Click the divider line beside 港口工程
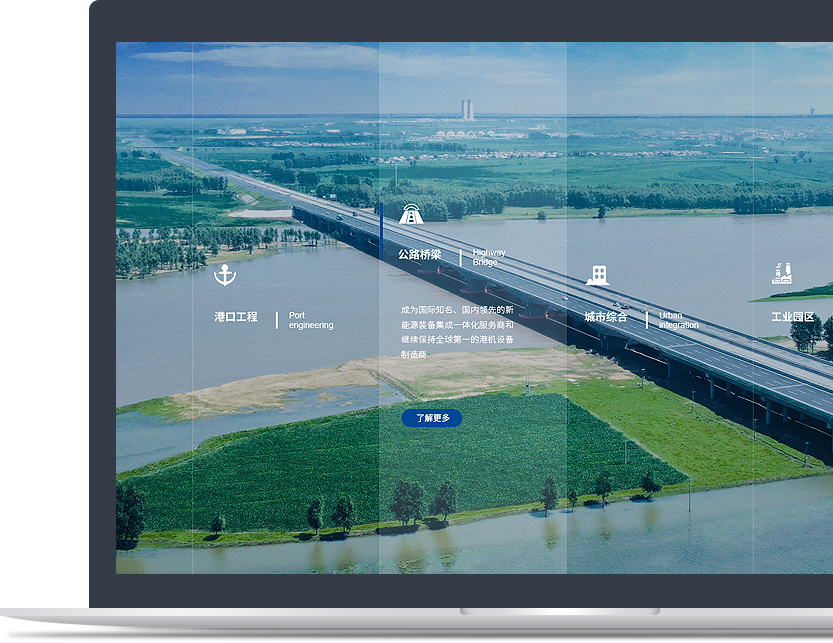Image resolution: width=833 pixels, height=643 pixels. click(277, 320)
